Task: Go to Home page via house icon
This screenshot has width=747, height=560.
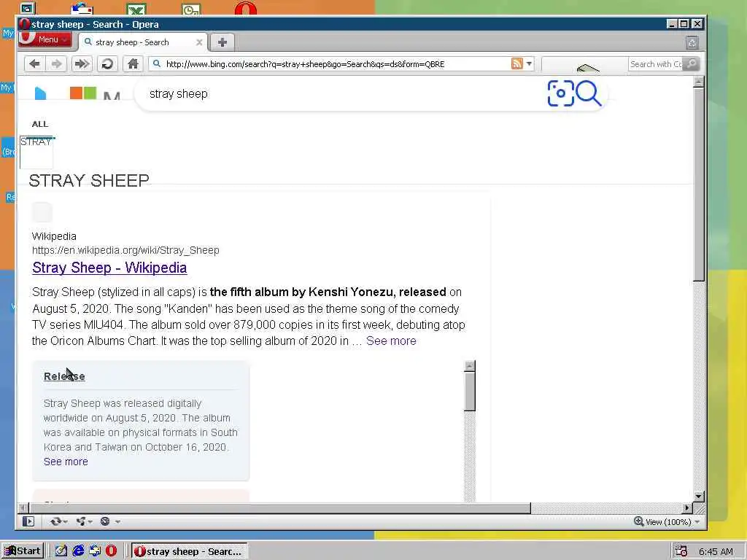Action: click(x=133, y=64)
